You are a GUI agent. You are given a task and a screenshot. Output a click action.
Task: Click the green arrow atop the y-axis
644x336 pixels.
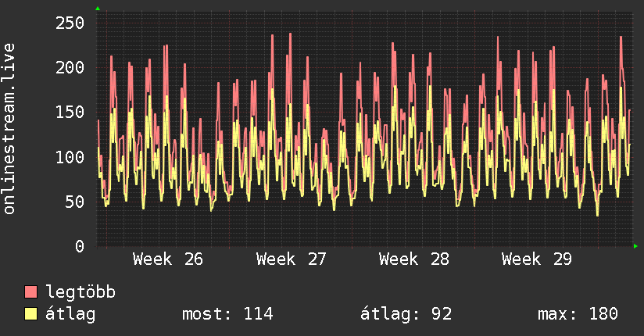[98, 9]
